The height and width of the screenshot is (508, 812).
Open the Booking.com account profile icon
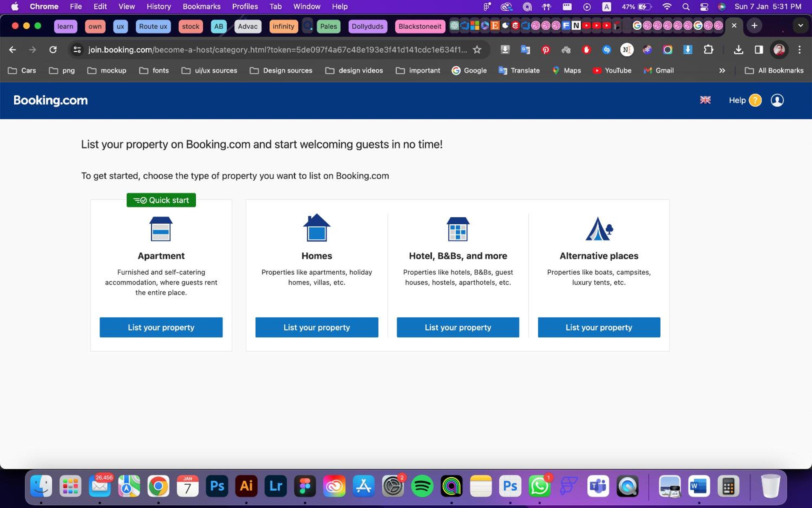[777, 100]
